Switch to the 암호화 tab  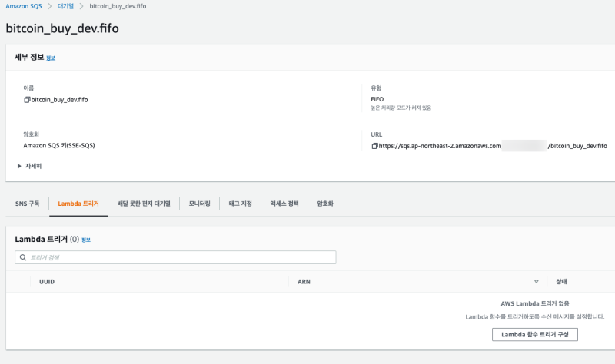324,204
